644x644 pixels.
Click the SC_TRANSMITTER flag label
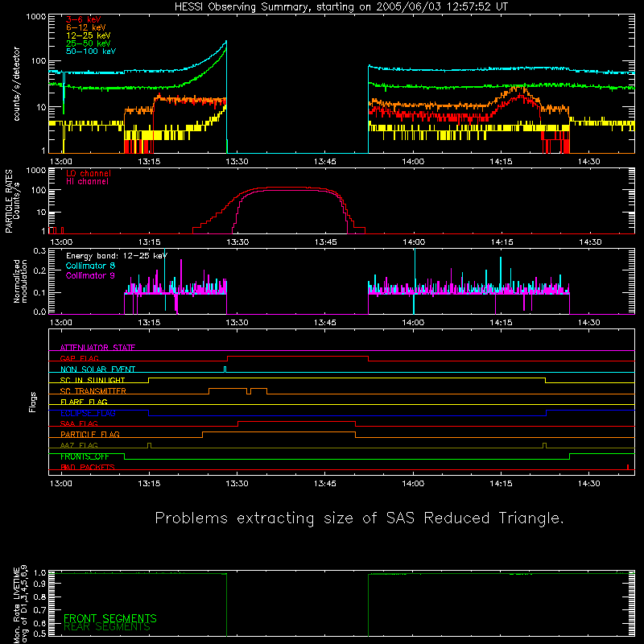pos(93,391)
